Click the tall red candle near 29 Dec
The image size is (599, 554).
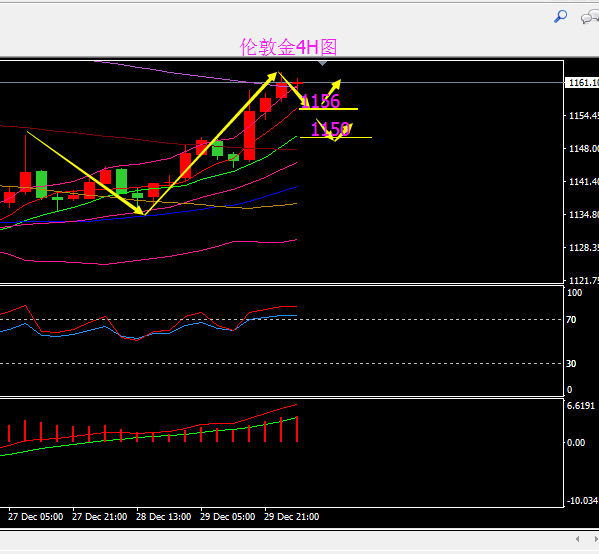pos(249,135)
